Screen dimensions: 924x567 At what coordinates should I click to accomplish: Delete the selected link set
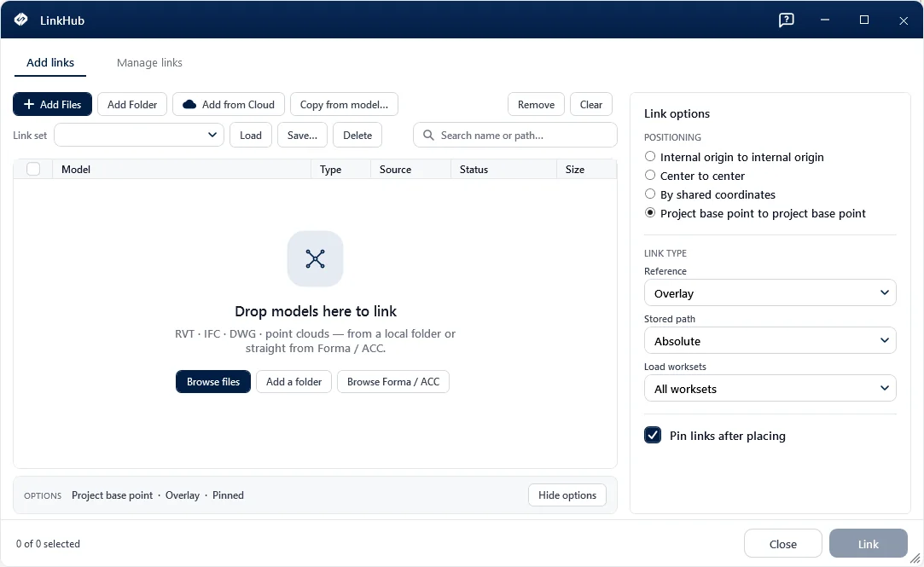point(357,135)
